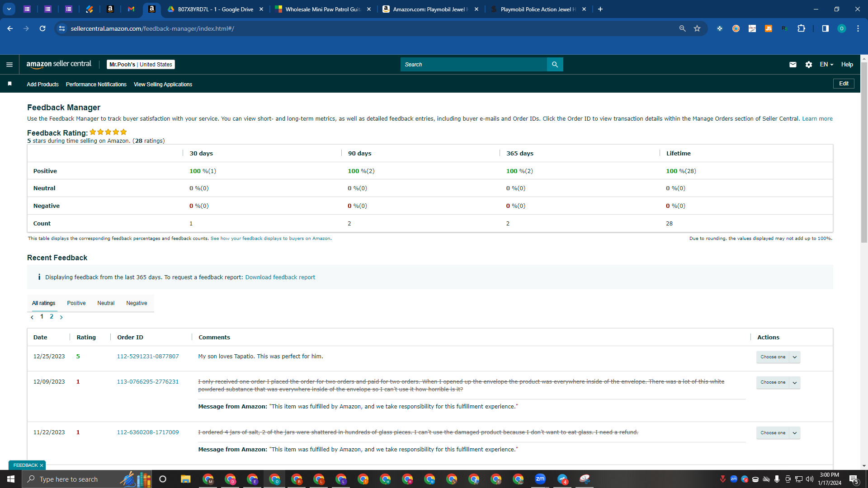Download feedback report

(280, 277)
